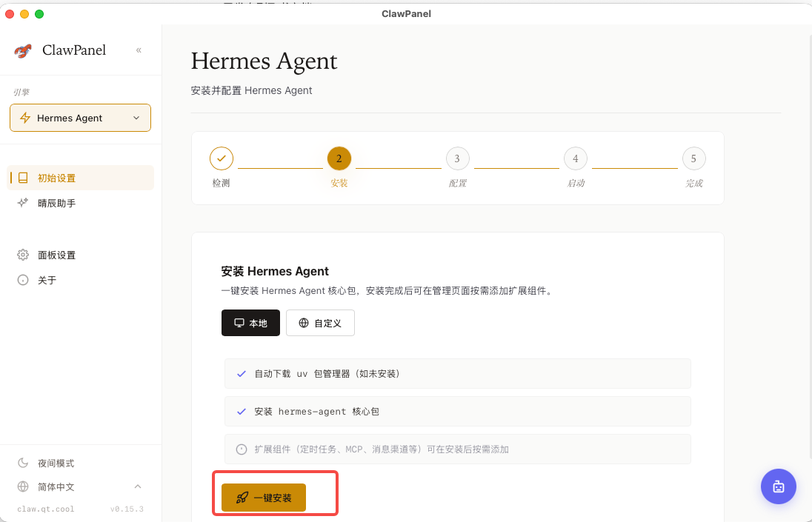Click the ClawPanel window title
The width and height of the screenshot is (812, 522).
click(x=406, y=14)
